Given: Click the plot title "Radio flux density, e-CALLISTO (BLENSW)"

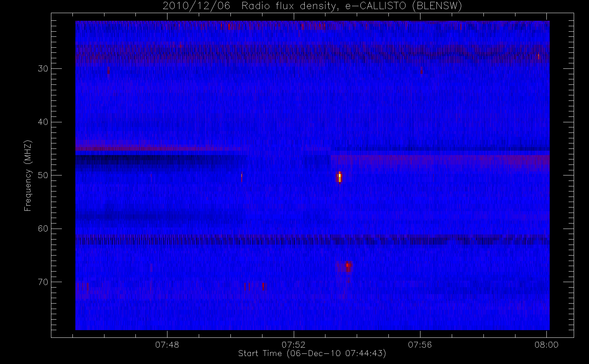Looking at the screenshot, I should [x=352, y=6].
